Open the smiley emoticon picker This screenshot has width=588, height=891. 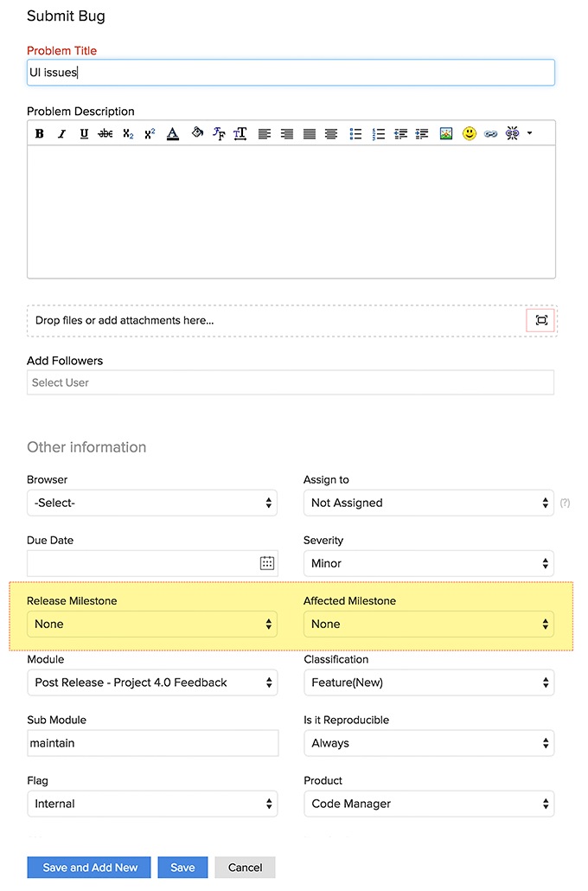coord(469,134)
